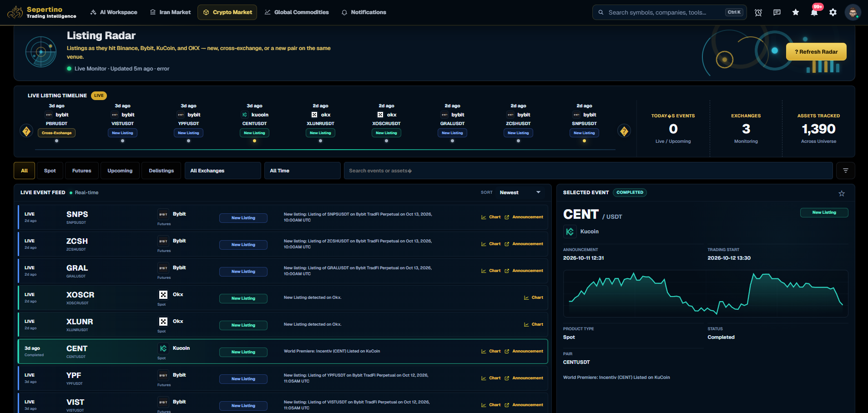Select the VIST Bybit feed row
Viewport: 868px width, 413px height.
[283, 403]
